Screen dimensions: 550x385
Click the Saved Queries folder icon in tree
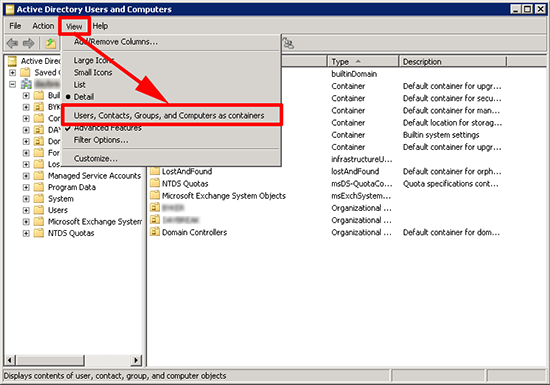coord(25,73)
